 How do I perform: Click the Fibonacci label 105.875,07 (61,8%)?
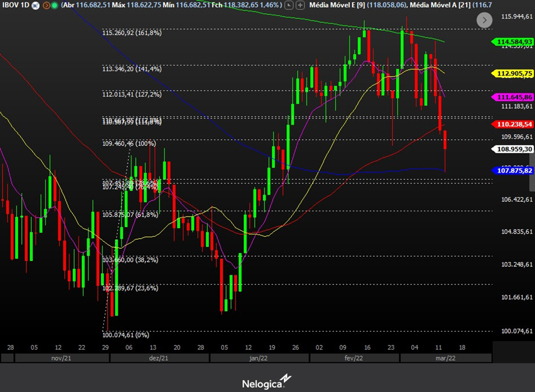130,215
